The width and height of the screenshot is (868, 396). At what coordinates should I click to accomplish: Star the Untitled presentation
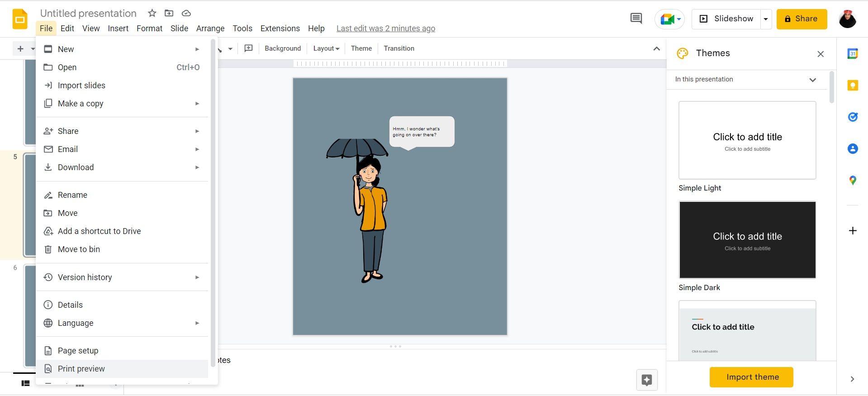pos(152,13)
